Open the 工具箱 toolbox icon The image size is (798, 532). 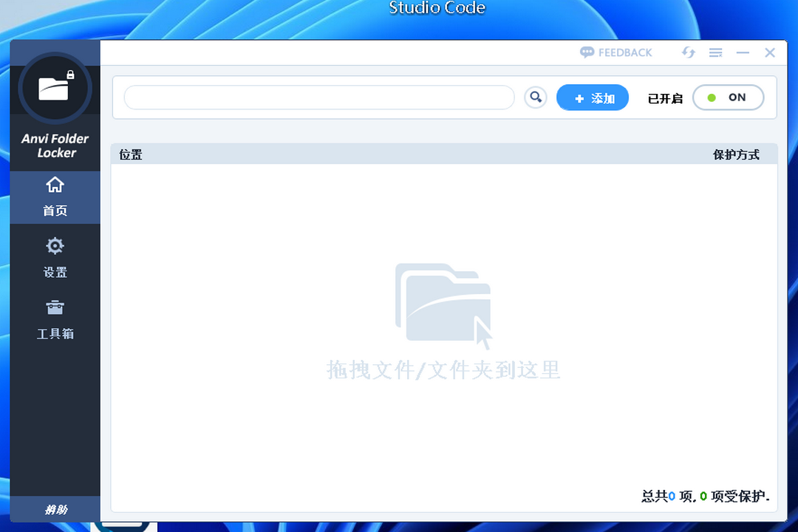[x=55, y=308]
